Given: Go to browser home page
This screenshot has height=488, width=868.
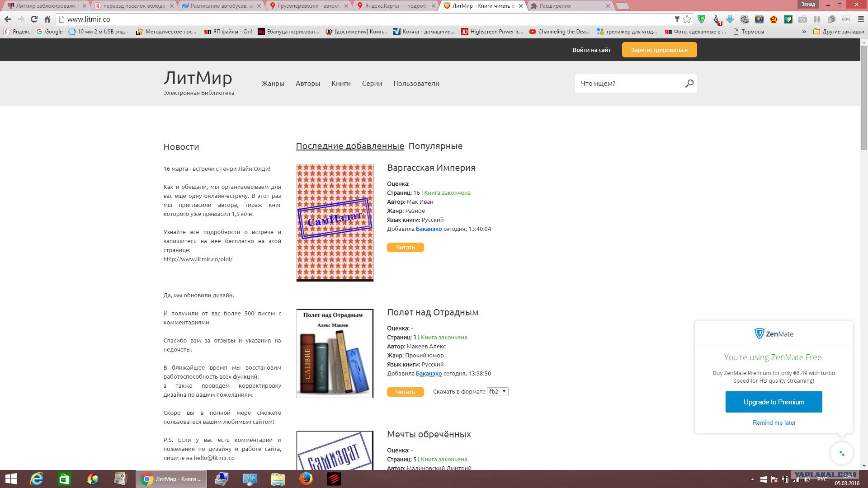Looking at the screenshot, I should point(47,19).
